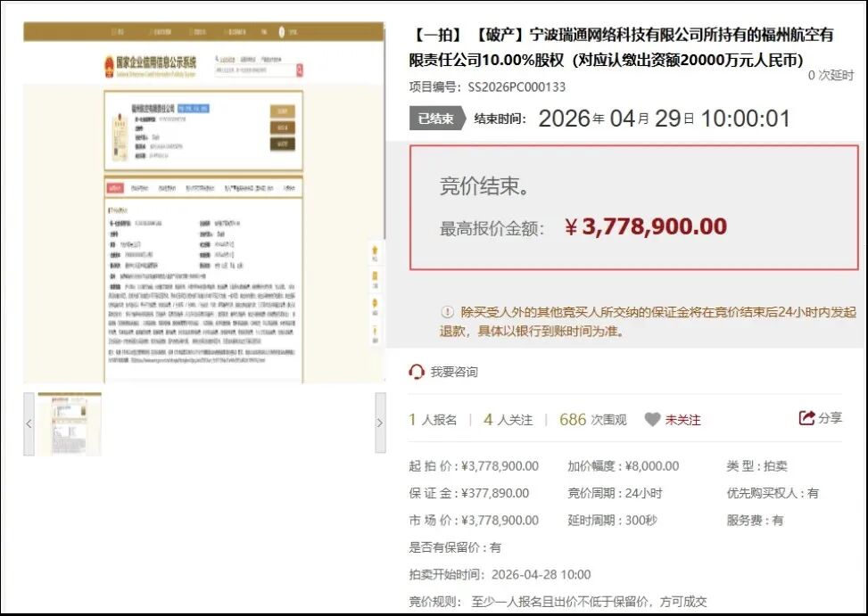The height and width of the screenshot is (616, 868).
Task: Click the red active tab inside preview image
Action: pyautogui.click(x=115, y=189)
